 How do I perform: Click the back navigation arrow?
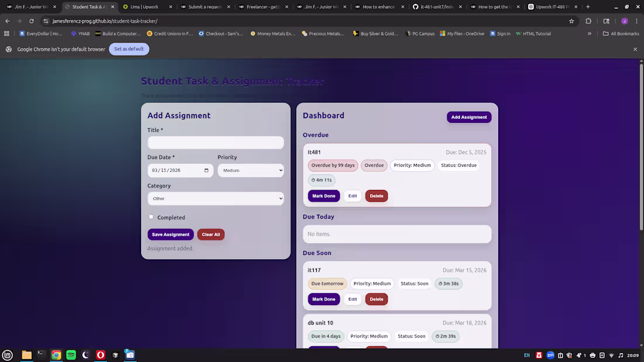pos(6,20)
